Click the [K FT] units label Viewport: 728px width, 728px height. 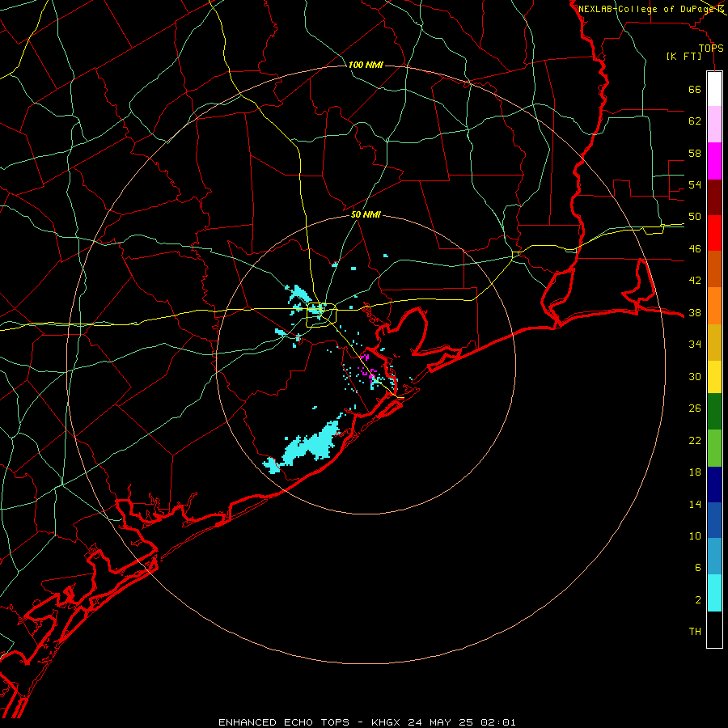coord(684,57)
